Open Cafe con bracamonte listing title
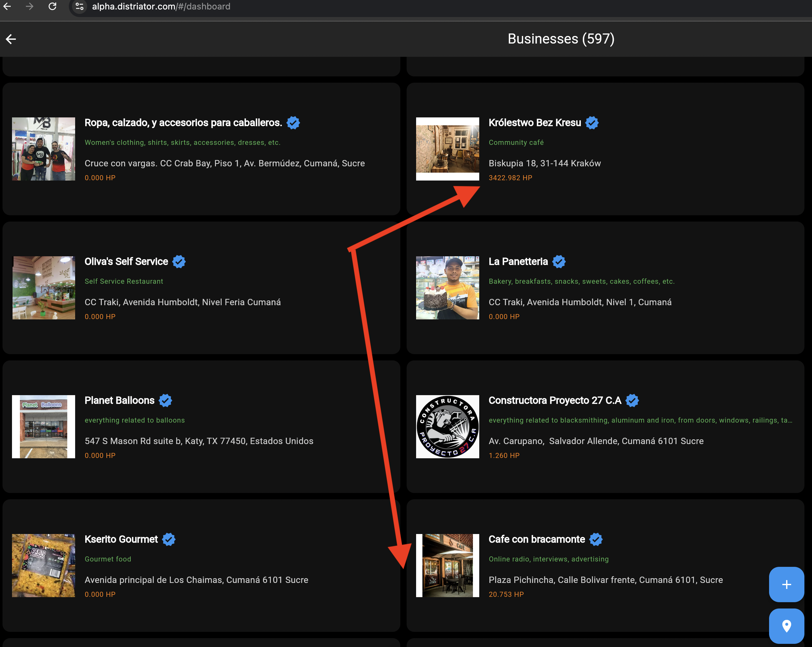This screenshot has height=647, width=812. click(x=537, y=539)
